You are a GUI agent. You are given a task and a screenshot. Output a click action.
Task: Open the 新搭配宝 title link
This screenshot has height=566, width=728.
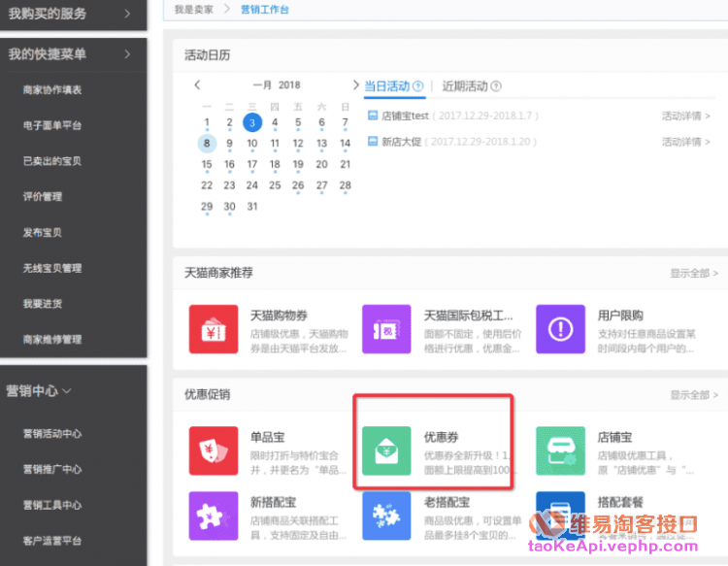click(x=274, y=502)
